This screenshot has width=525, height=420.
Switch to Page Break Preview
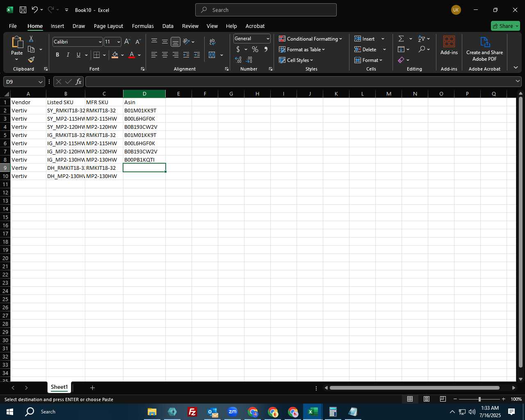[x=443, y=399]
